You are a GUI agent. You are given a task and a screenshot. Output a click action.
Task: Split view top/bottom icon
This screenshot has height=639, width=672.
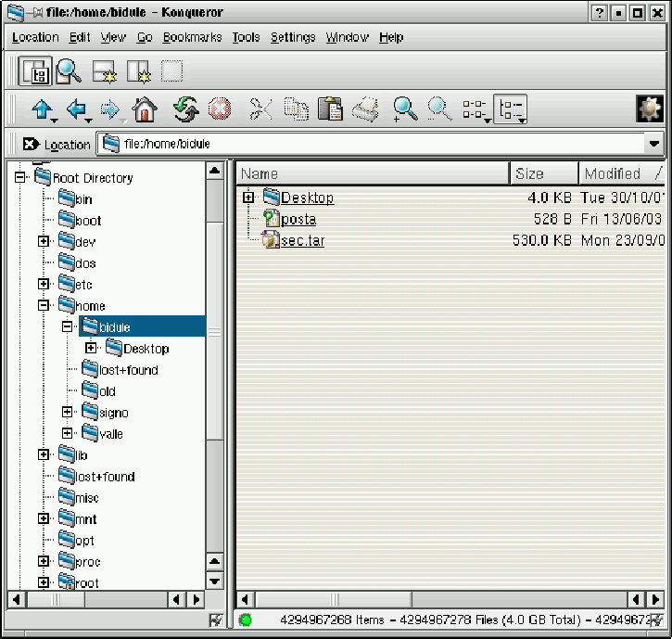[104, 71]
